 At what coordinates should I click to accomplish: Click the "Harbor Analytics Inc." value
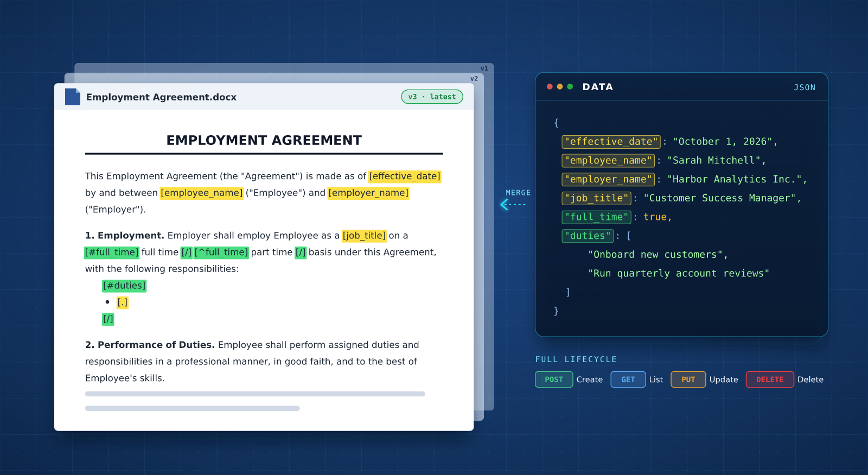pyautogui.click(x=734, y=180)
